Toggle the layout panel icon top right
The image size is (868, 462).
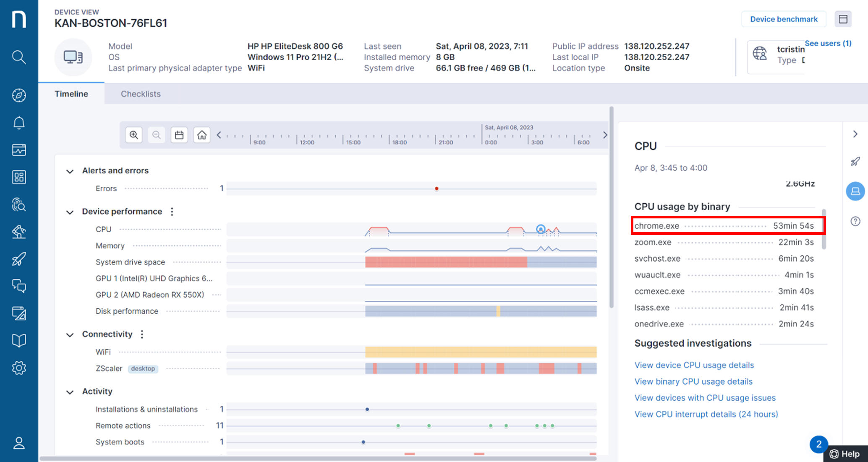pos(843,19)
